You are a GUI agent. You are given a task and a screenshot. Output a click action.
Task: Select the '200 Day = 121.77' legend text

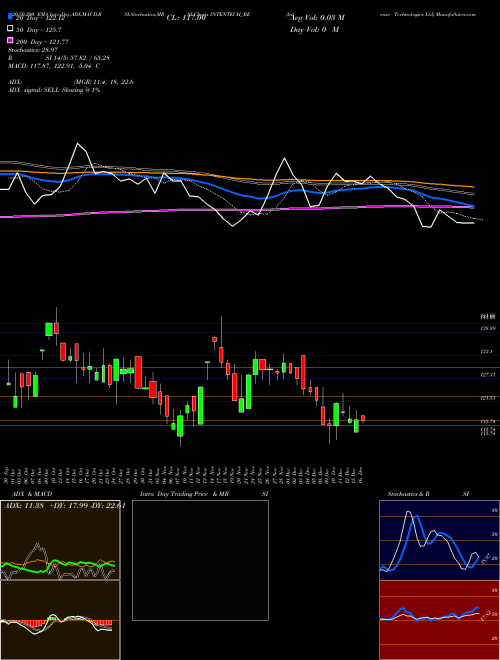(x=42, y=42)
